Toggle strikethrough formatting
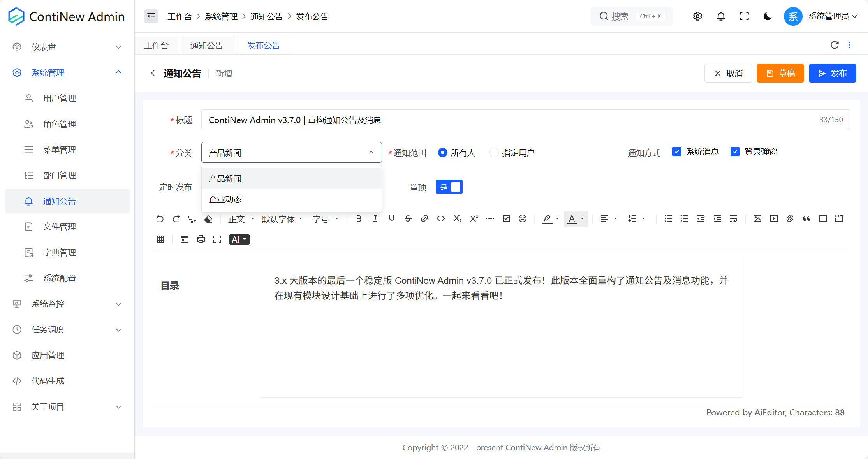Image resolution: width=868 pixels, height=459 pixels. coord(408,219)
